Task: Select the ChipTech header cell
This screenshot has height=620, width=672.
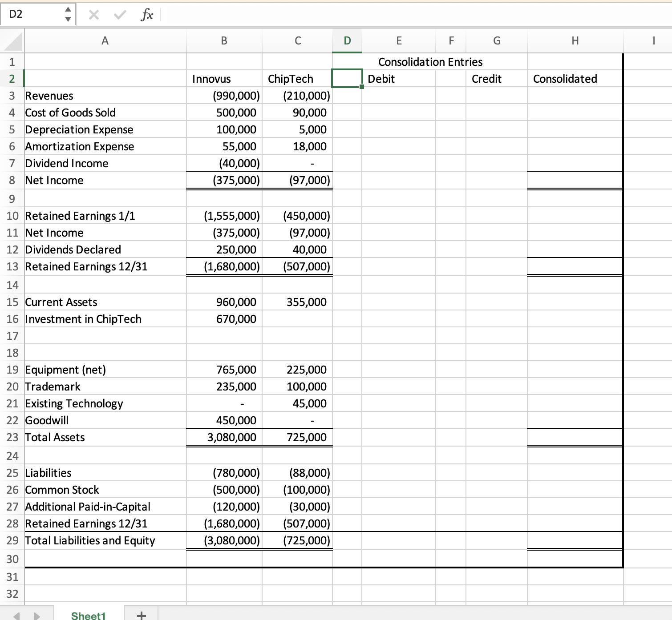Action: pyautogui.click(x=297, y=79)
